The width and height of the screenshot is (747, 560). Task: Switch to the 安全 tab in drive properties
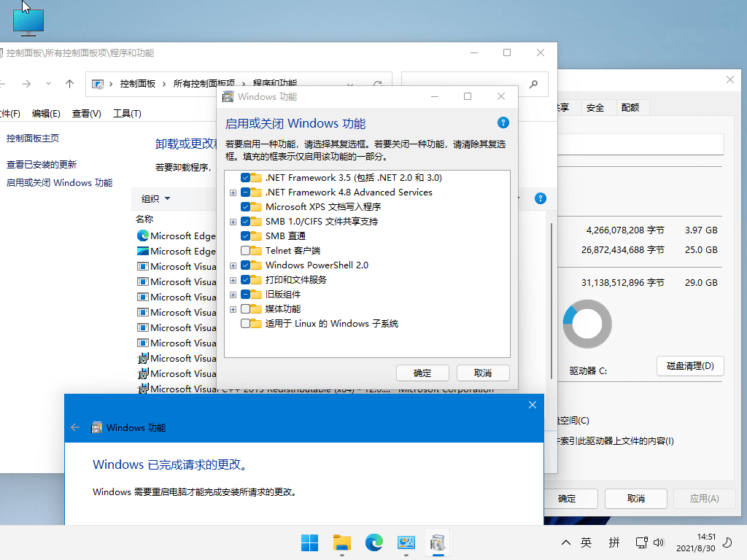(595, 108)
